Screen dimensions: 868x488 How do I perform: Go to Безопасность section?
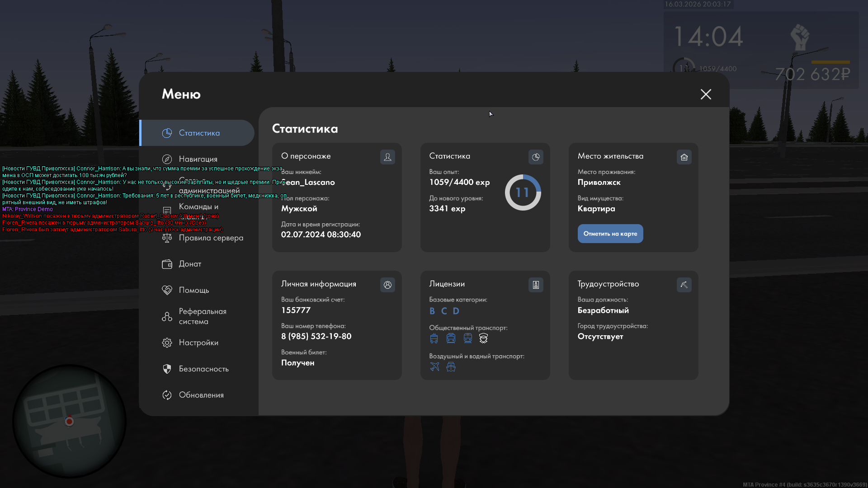tap(203, 369)
